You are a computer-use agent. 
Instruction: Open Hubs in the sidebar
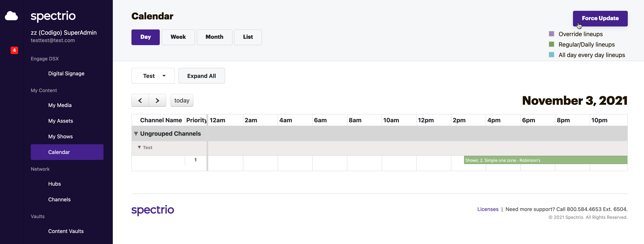54,184
